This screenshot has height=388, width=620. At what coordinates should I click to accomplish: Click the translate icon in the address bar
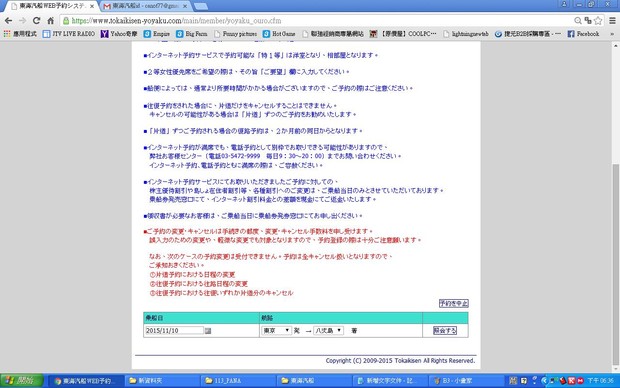point(588,21)
